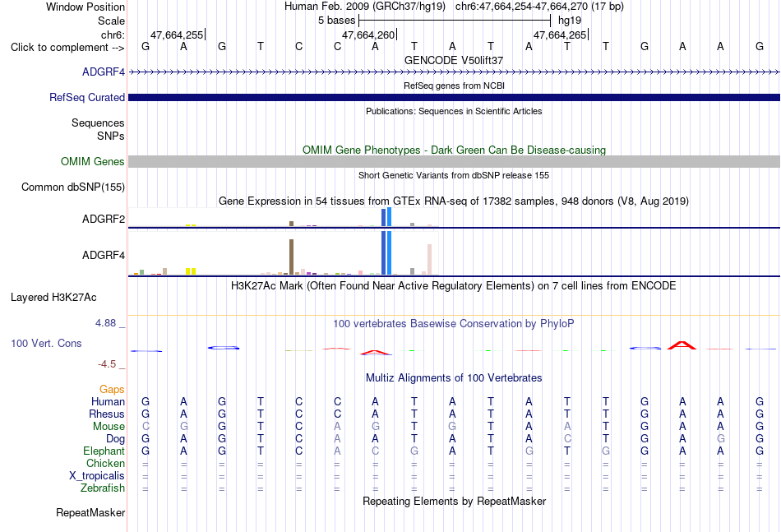The width and height of the screenshot is (781, 532).
Task: Click the Sequences publications track label
Action: (x=98, y=123)
